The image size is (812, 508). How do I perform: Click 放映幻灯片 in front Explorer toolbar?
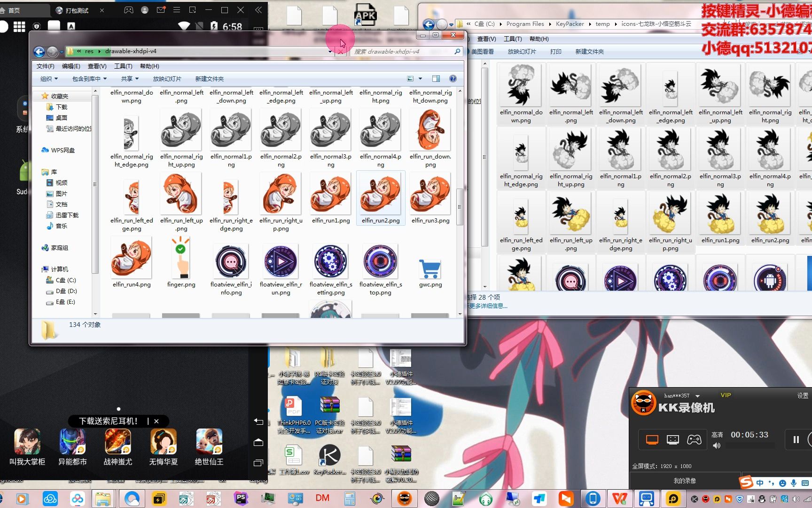167,79
